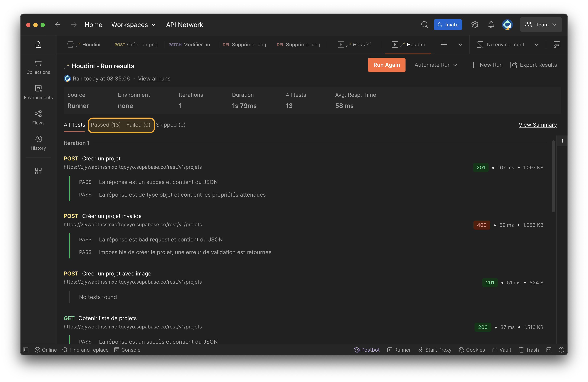Click the 400 status code badge
Image resolution: width=588 pixels, height=382 pixels.
[x=482, y=225]
